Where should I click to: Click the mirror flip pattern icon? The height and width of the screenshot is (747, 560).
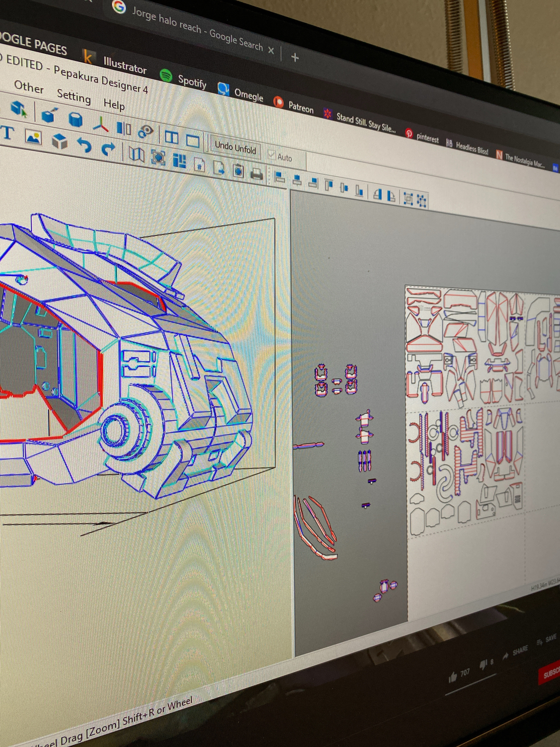click(x=124, y=129)
